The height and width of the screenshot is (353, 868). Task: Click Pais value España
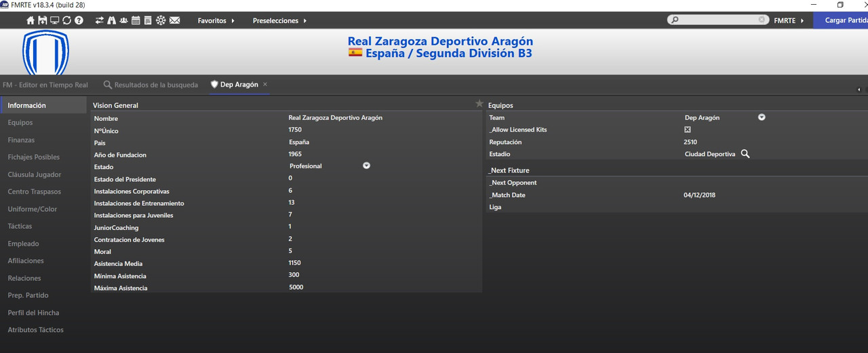pyautogui.click(x=298, y=142)
